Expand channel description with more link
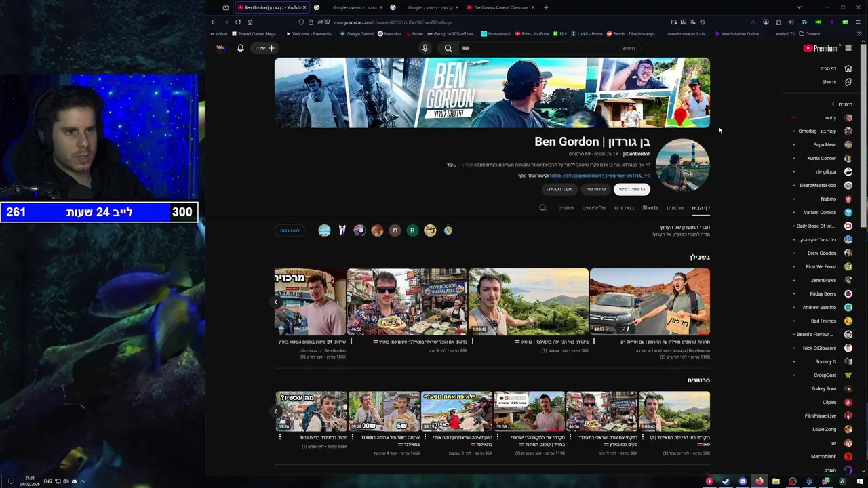Screen dimensions: 868x488 point(451,165)
